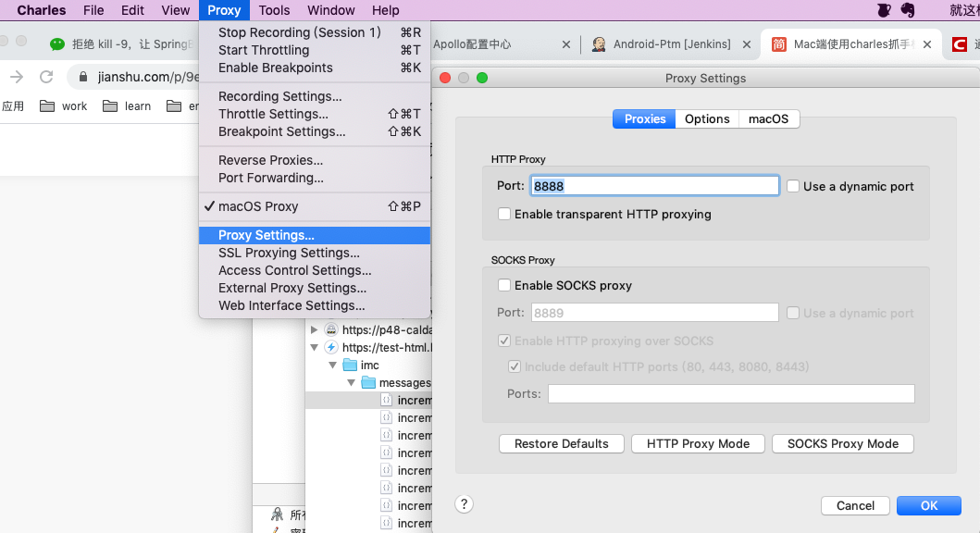
Task: Click the help question mark button
Action: pos(465,504)
